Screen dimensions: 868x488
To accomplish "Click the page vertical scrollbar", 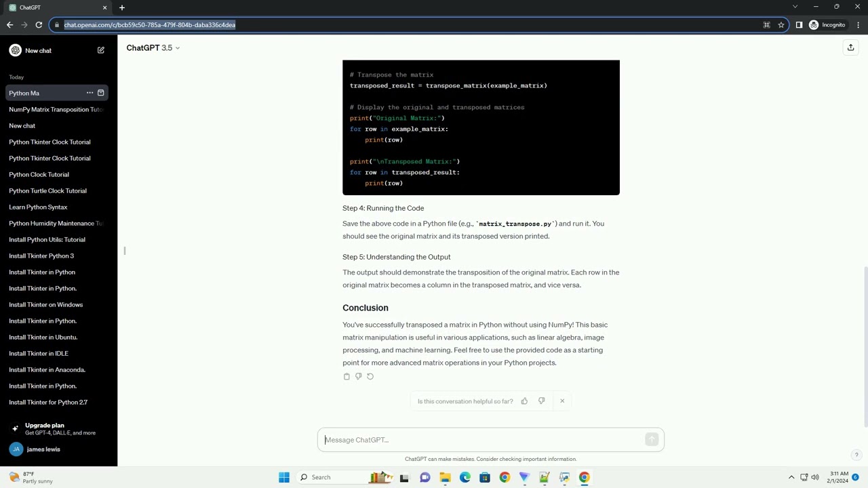I will (x=865, y=346).
